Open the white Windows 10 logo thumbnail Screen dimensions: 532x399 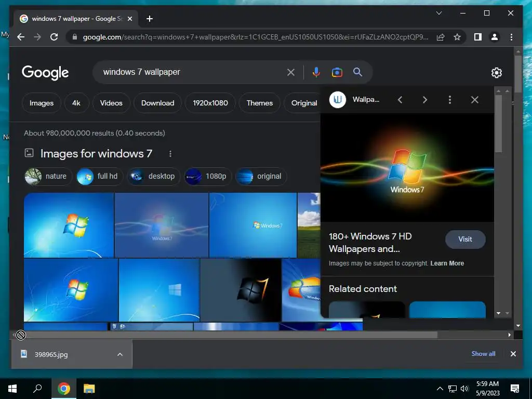point(159,290)
